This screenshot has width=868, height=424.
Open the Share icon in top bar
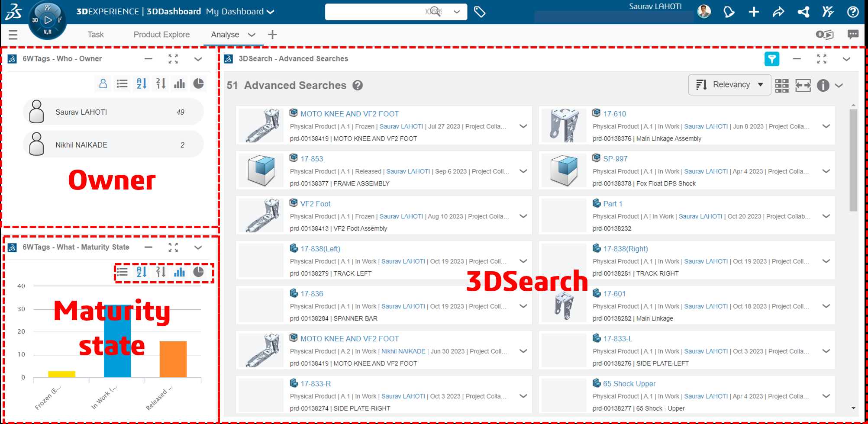click(x=778, y=12)
